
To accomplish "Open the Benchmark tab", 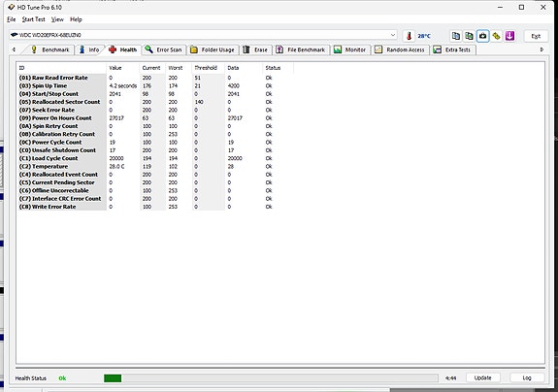I will pyautogui.click(x=49, y=49).
